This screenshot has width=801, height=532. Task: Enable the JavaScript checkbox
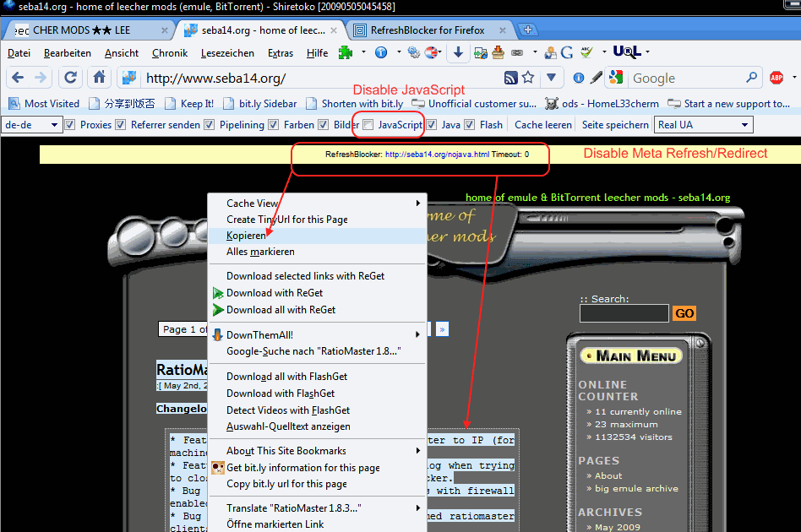368,124
